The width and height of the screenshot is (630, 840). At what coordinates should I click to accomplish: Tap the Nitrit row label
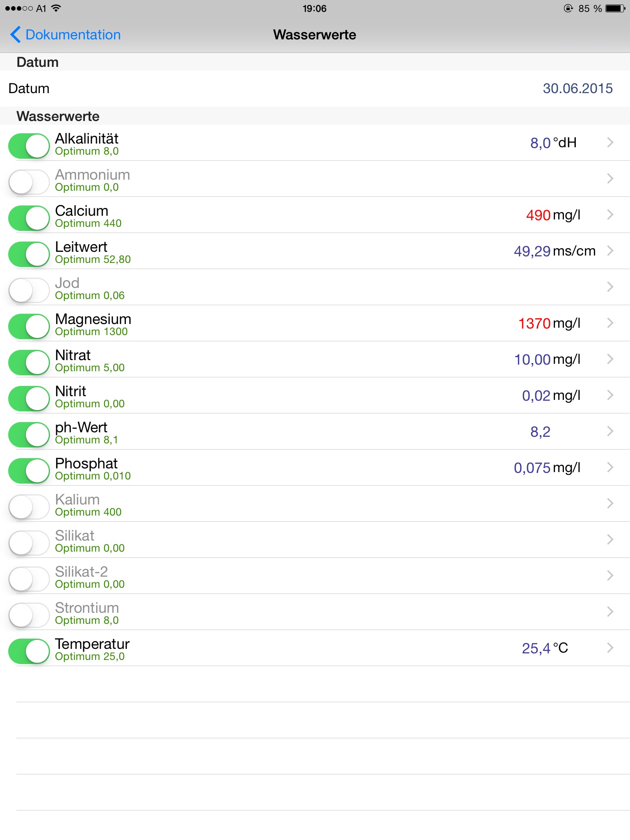(71, 391)
